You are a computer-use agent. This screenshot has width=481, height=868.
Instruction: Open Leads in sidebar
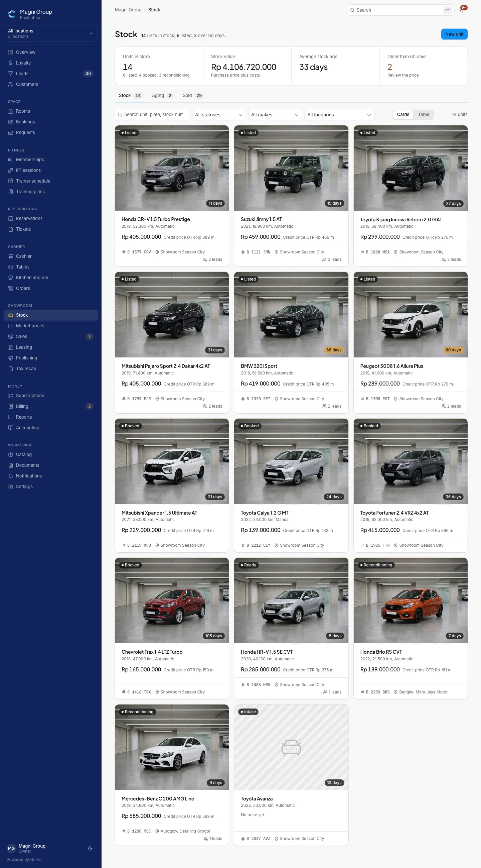click(50, 74)
